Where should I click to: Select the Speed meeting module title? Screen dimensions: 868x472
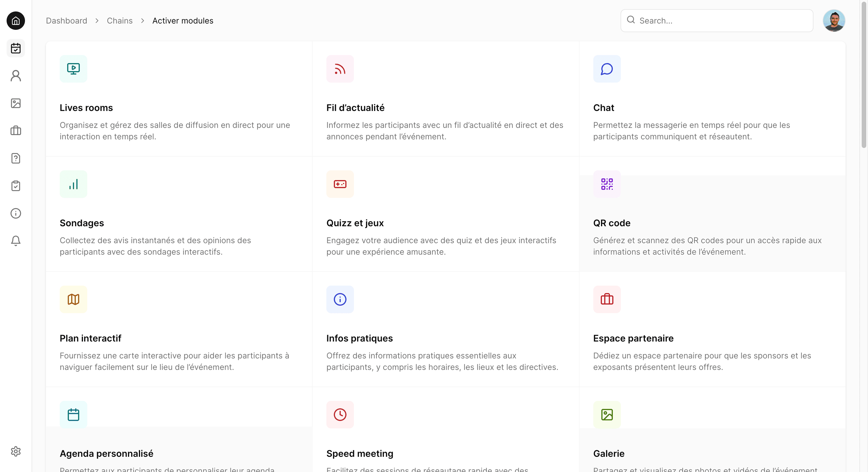tap(360, 453)
